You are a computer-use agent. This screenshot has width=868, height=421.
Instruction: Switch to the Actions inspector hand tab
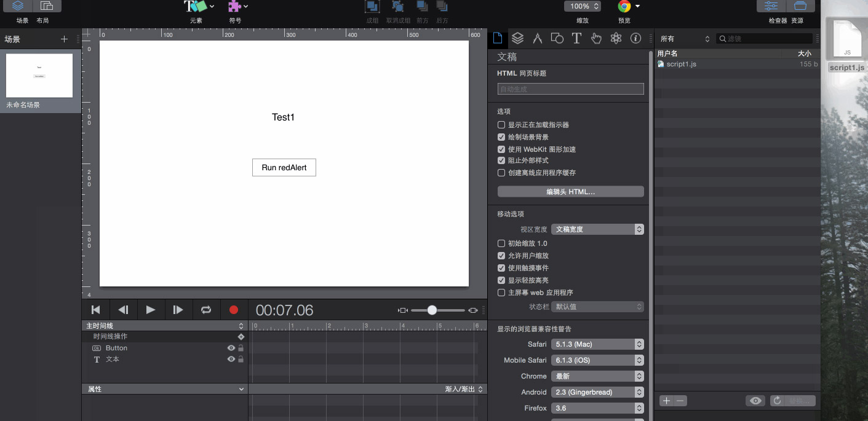(x=596, y=39)
